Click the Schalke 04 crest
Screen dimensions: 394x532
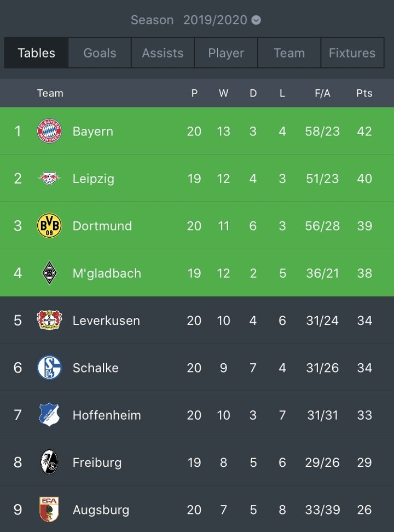click(49, 368)
